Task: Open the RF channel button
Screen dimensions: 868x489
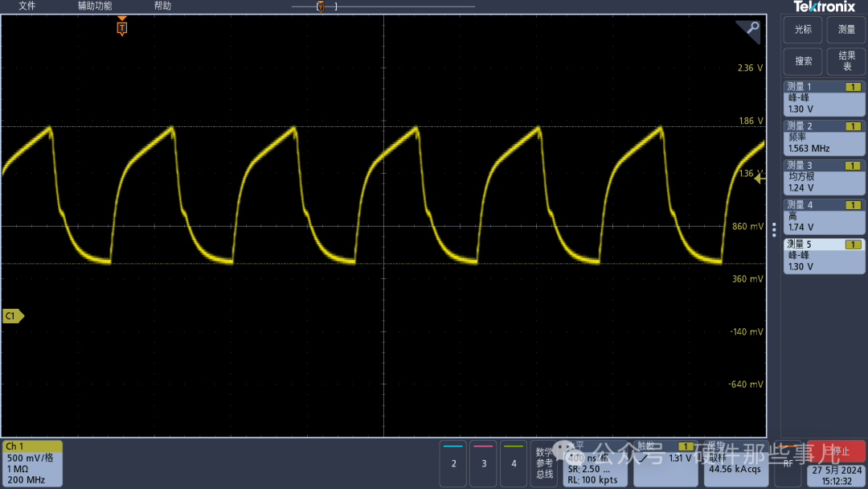Action: click(788, 462)
